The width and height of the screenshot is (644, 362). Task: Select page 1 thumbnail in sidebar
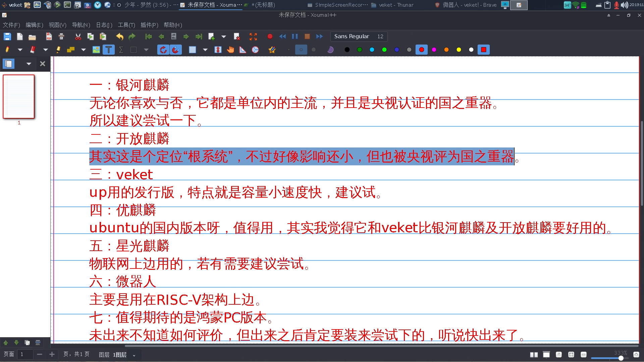(19, 97)
